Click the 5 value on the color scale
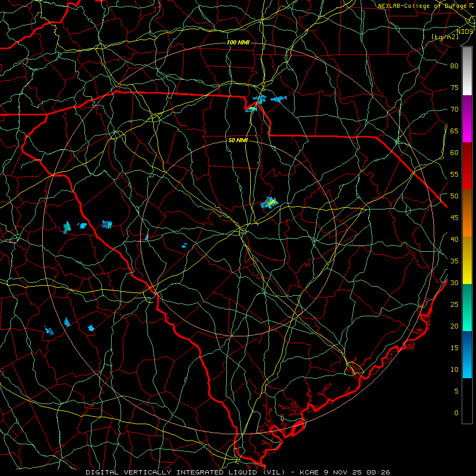This screenshot has height=476, width=476. point(456,391)
